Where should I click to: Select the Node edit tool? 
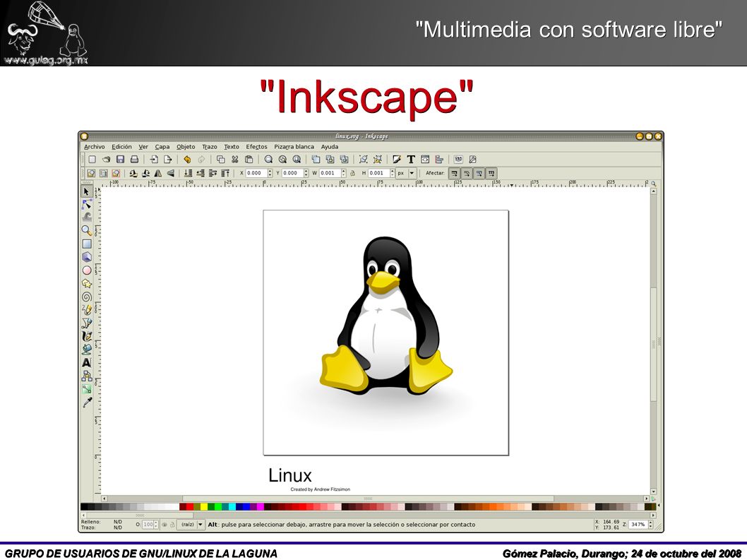pos(86,205)
